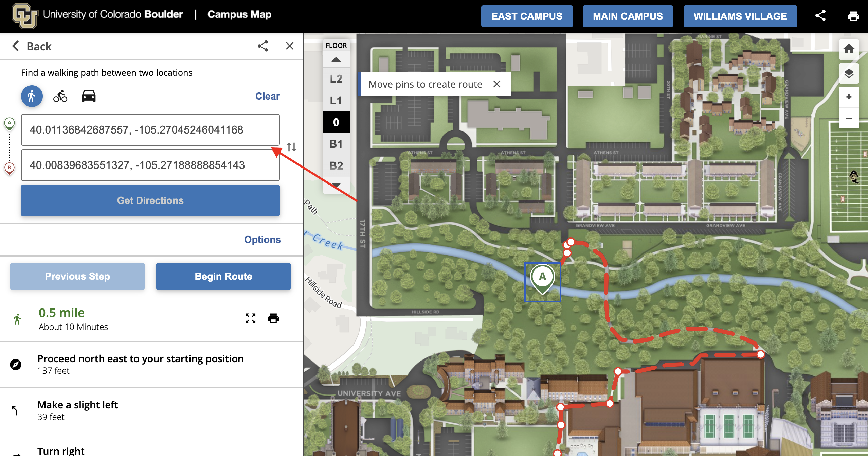
Task: Click the share icon in side panel
Action: [263, 46]
